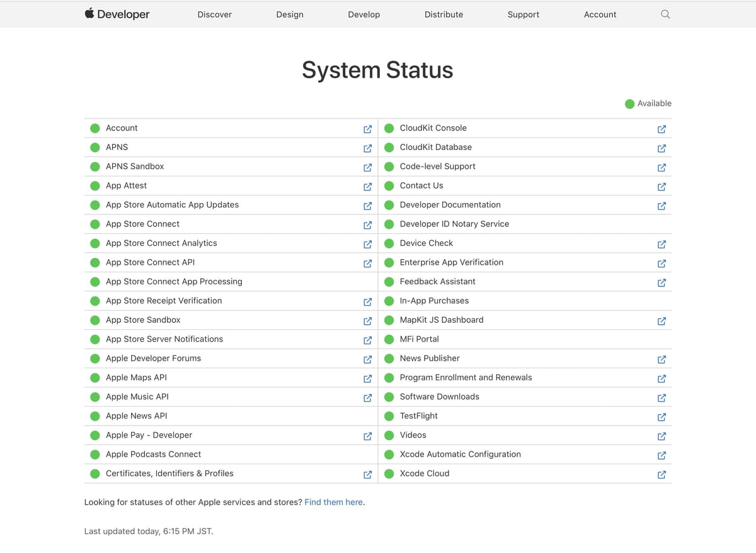
Task: Open external link icon for Account row
Action: [x=367, y=129]
